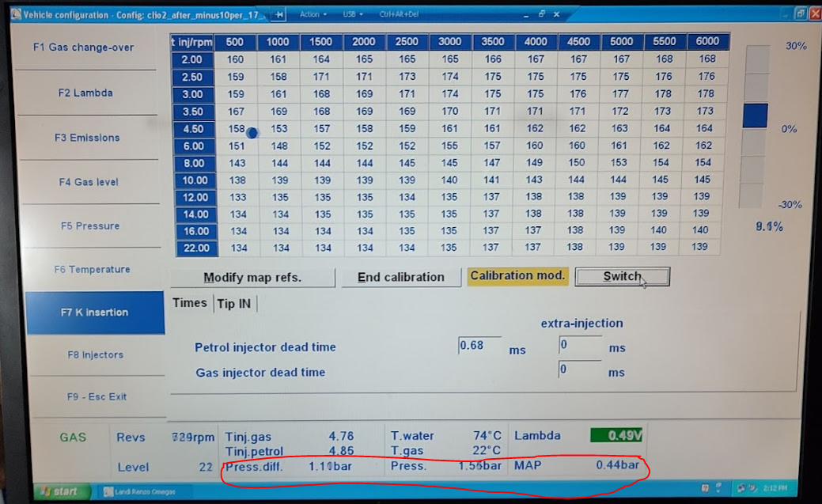The width and height of the screenshot is (822, 504).
Task: Open Landi Renzo Omegas taskbar item
Action: pyautogui.click(x=138, y=492)
